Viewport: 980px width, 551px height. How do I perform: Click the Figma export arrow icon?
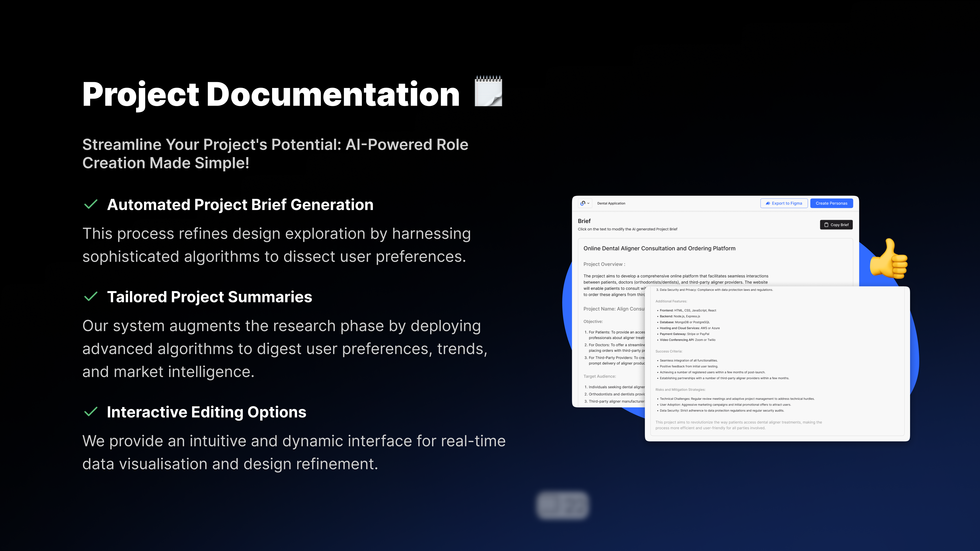coord(768,203)
